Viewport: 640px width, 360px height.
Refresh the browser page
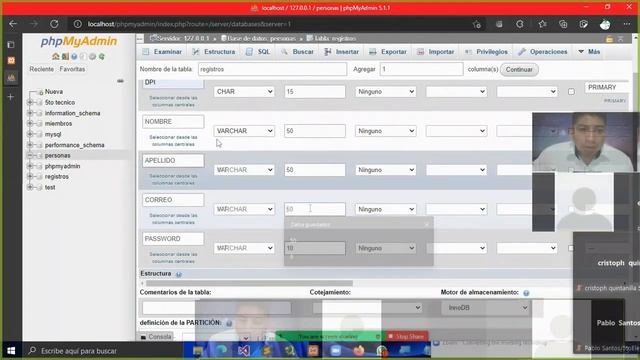(x=54, y=24)
